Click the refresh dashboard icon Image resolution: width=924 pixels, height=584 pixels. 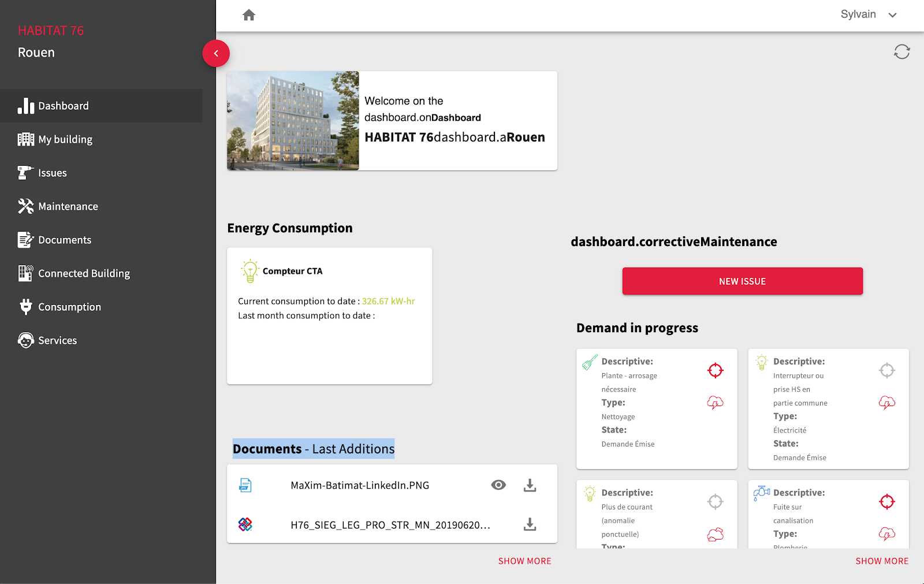[x=901, y=52]
